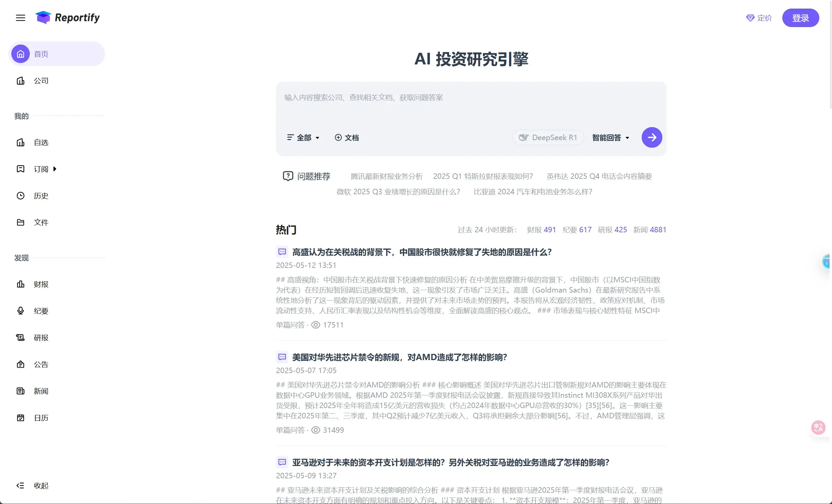
Task: Open the hamburger menu
Action: [20, 18]
